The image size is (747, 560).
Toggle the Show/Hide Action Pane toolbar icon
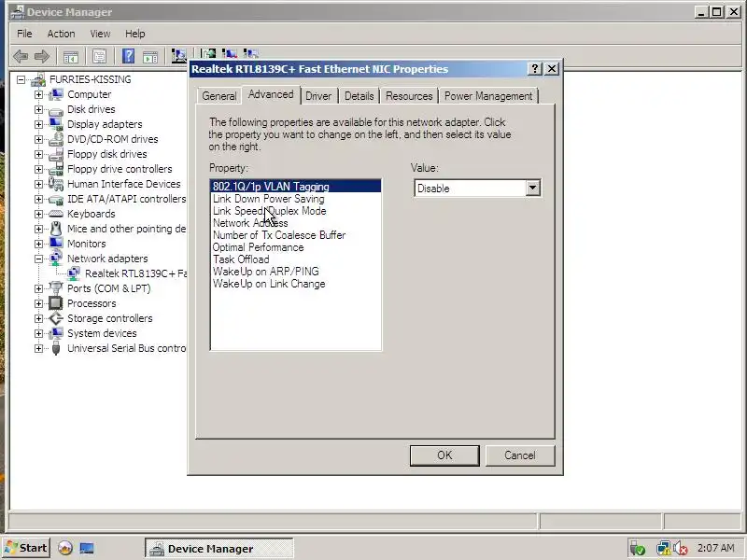[x=150, y=57]
